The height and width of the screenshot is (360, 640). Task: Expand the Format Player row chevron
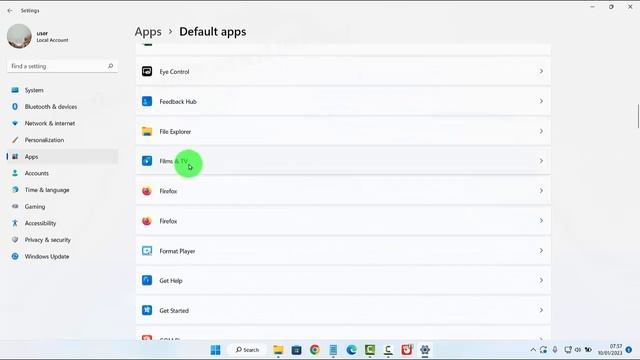click(541, 251)
